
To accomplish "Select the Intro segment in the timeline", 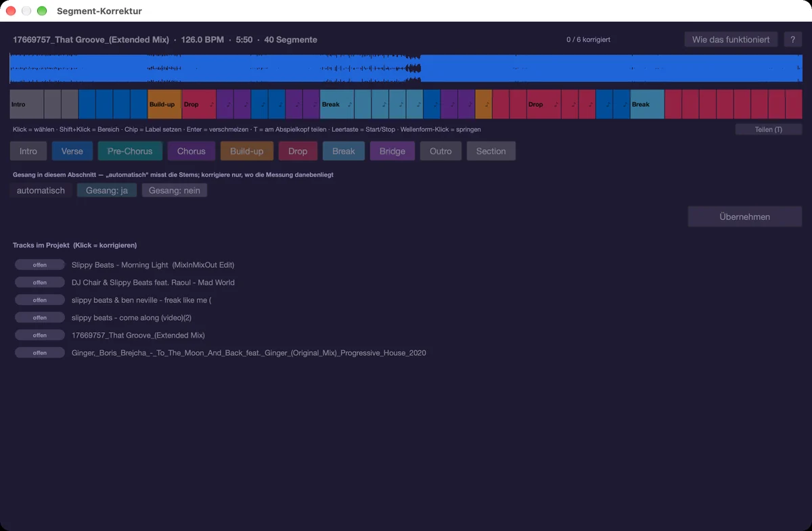I will [x=26, y=104].
